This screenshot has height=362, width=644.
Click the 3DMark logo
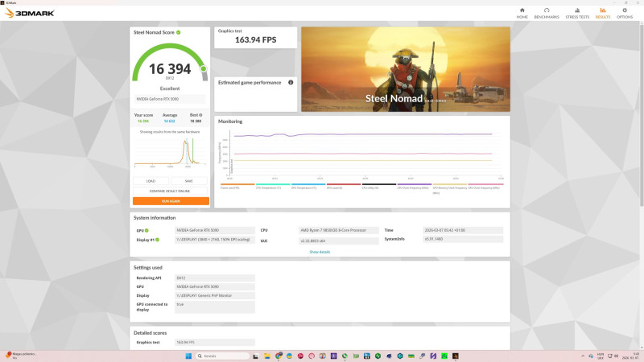[x=30, y=13]
